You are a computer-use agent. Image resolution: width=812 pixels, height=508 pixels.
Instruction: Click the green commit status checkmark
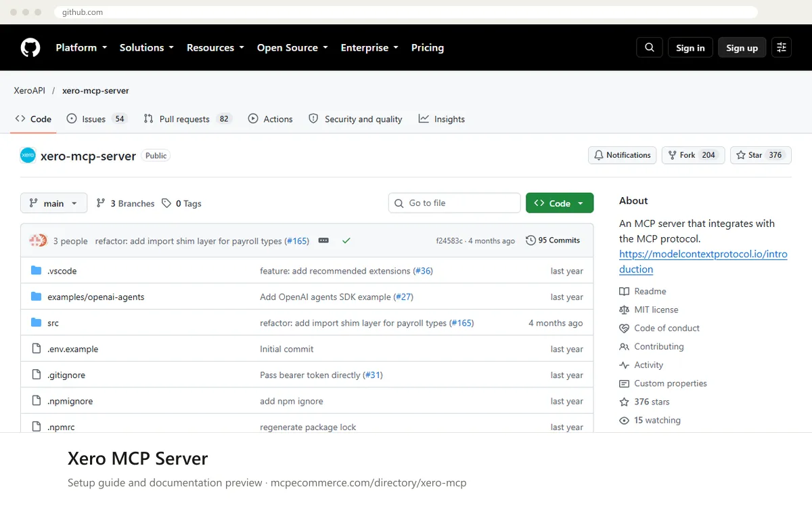(x=346, y=240)
